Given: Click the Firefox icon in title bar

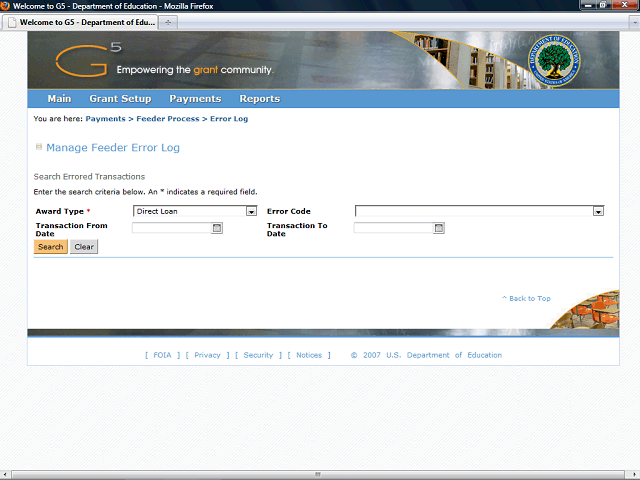Looking at the screenshot, I should click(x=5, y=6).
